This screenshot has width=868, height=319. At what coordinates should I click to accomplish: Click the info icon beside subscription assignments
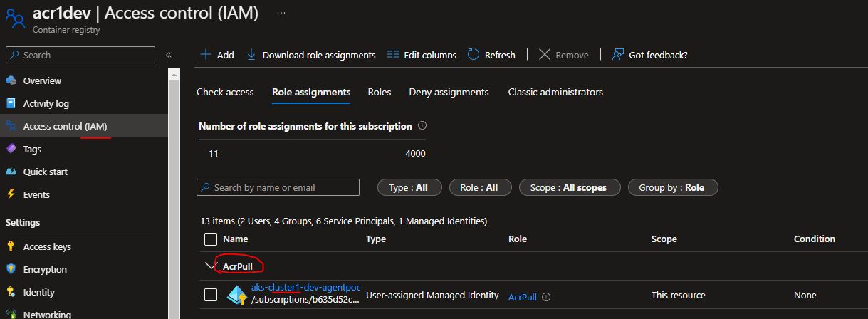[x=422, y=125]
